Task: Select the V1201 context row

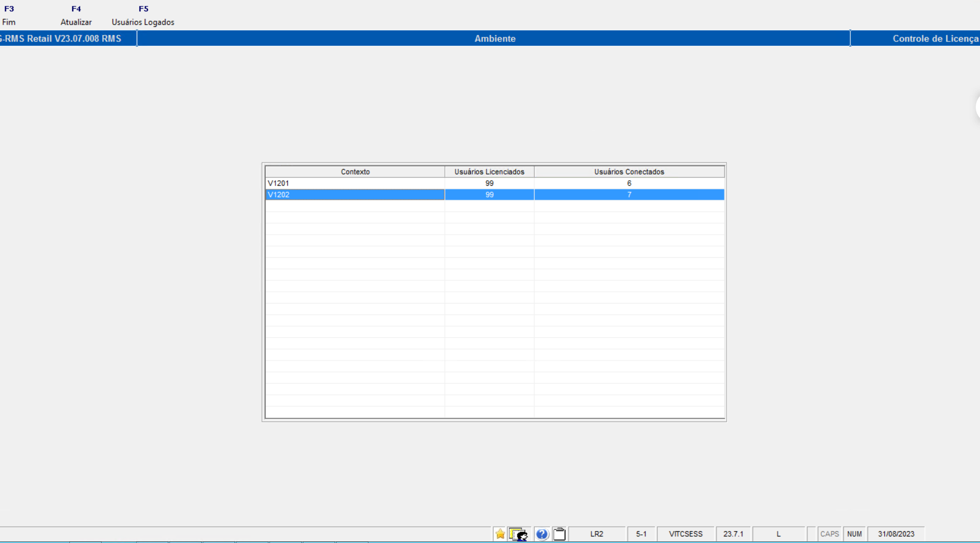Action: (354, 184)
